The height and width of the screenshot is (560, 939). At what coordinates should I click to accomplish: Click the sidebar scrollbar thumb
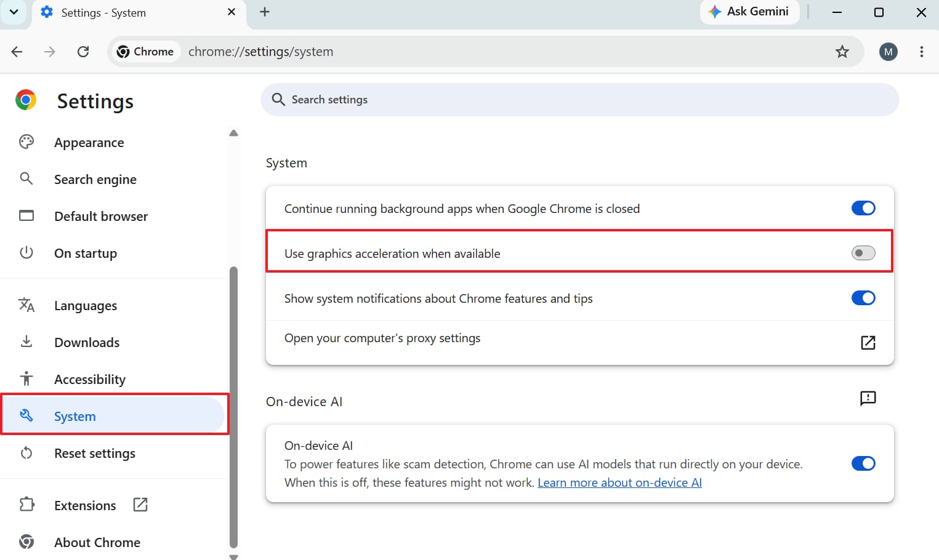[233, 407]
